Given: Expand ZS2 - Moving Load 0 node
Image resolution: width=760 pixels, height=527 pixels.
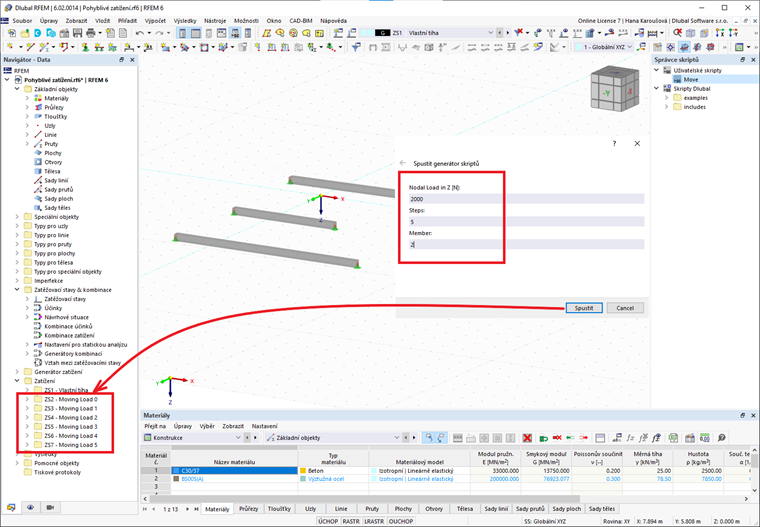Looking at the screenshot, I should (x=27, y=399).
